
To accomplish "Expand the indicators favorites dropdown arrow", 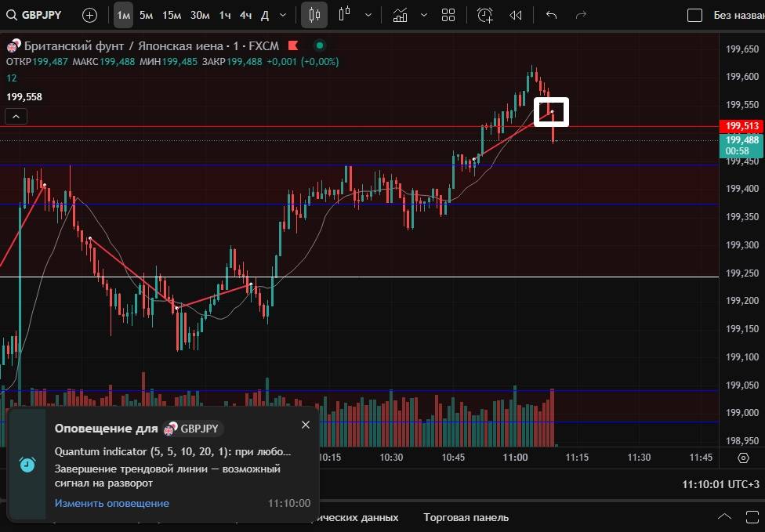I will pyautogui.click(x=424, y=15).
